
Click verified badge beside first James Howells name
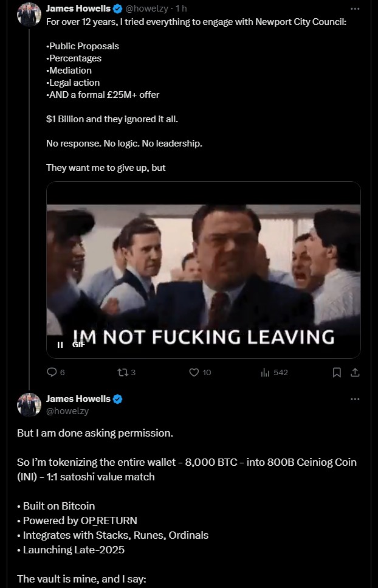pyautogui.click(x=118, y=9)
